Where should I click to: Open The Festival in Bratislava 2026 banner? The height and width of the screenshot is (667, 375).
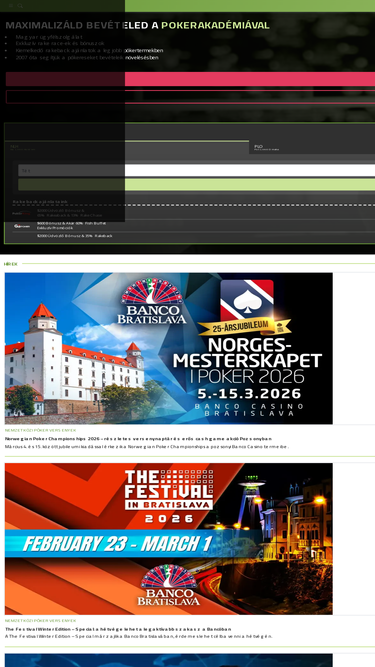[169, 539]
